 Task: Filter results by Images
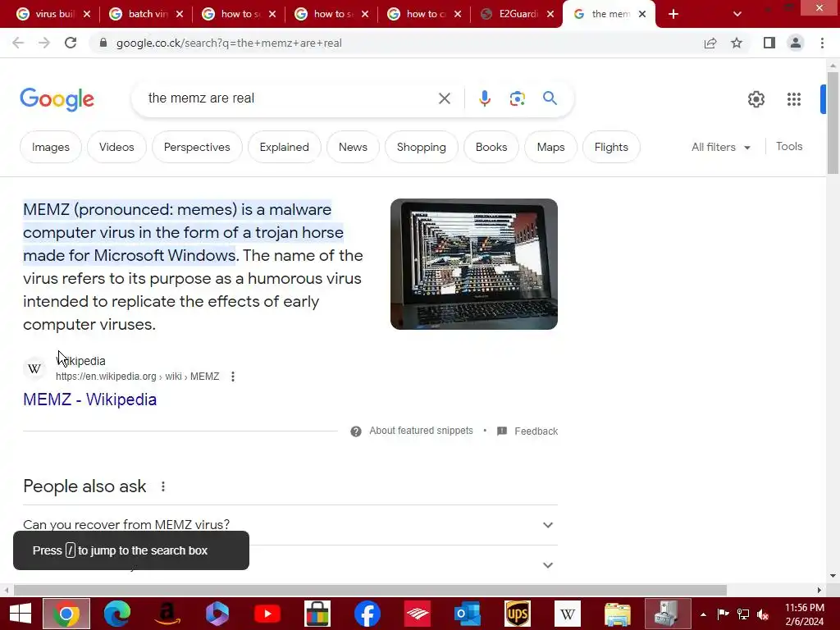[50, 147]
